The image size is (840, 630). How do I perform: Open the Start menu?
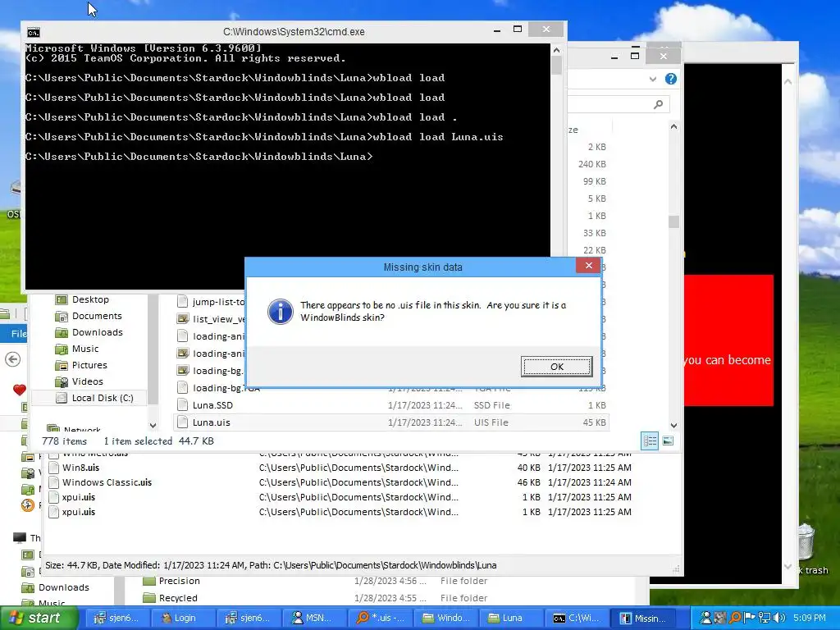(39, 618)
